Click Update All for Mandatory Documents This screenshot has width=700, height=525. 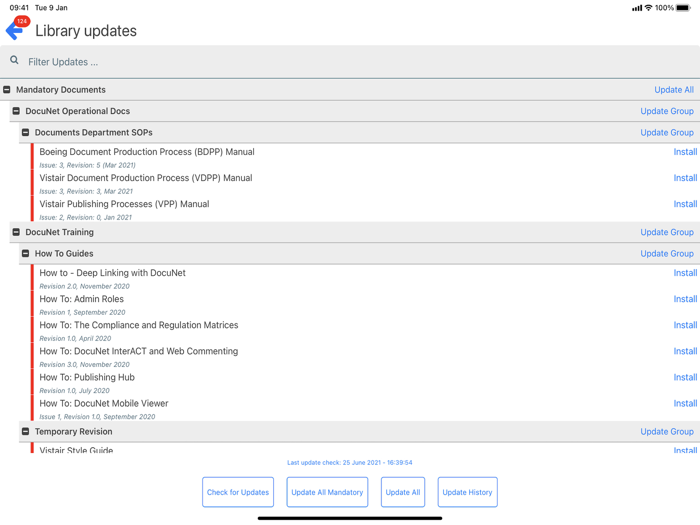pos(674,90)
